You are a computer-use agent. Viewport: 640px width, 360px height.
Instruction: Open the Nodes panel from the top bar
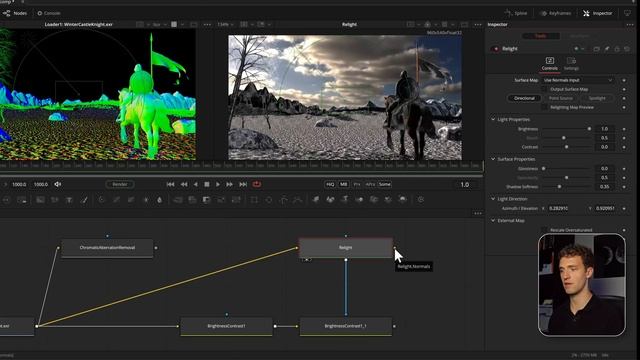pos(15,13)
